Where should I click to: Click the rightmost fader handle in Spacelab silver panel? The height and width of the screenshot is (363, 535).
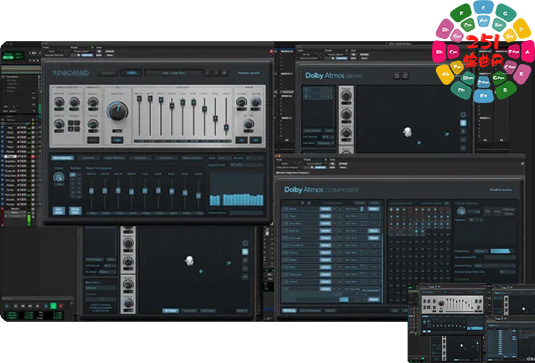click(226, 128)
